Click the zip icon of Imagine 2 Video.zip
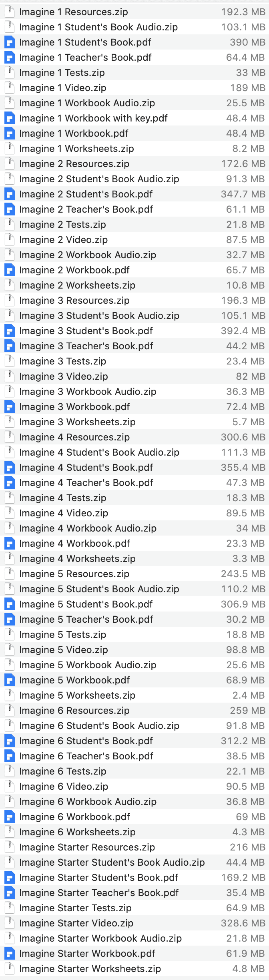 point(9,240)
